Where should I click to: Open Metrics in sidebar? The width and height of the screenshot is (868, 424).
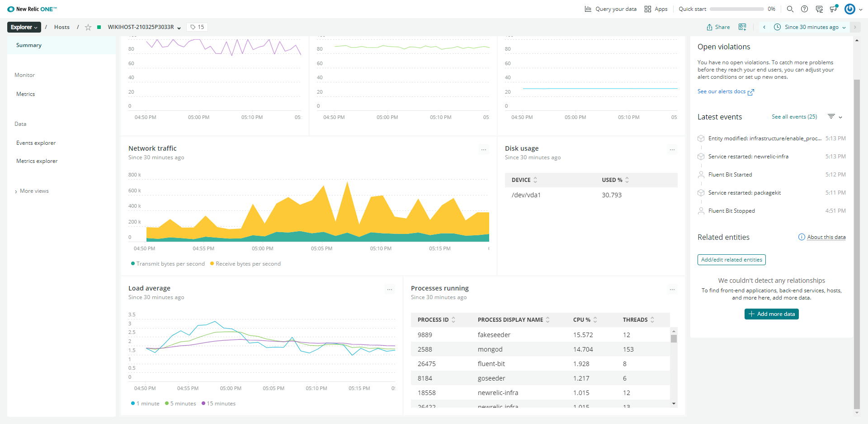(25, 94)
